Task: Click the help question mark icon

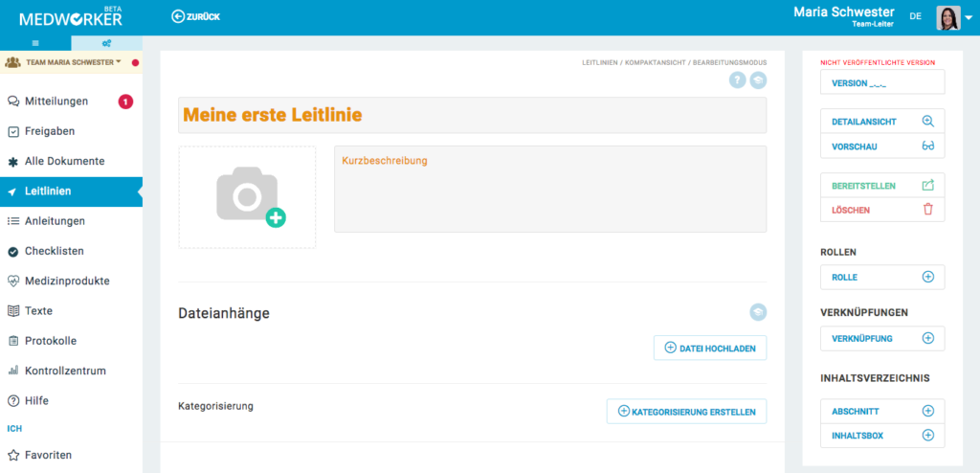Action: click(738, 80)
